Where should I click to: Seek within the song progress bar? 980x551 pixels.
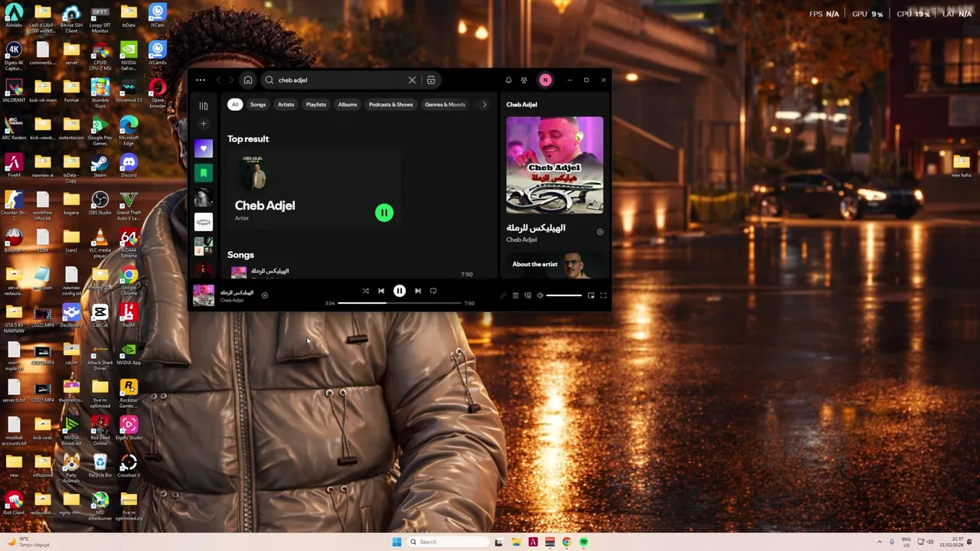point(399,303)
